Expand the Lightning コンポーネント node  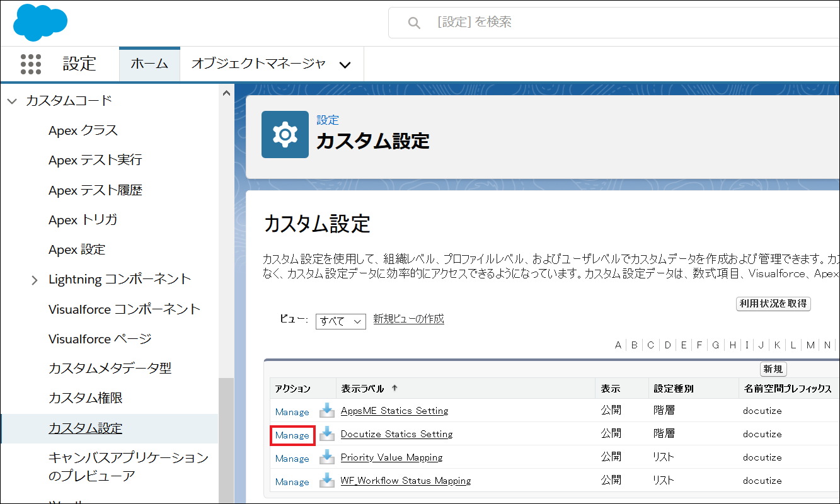coord(34,280)
